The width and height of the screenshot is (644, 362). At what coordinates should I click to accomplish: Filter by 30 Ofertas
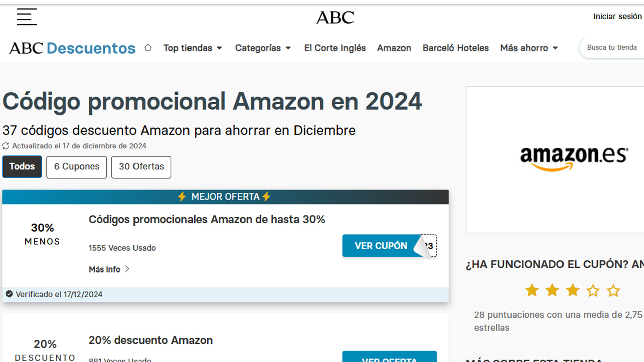(x=141, y=167)
